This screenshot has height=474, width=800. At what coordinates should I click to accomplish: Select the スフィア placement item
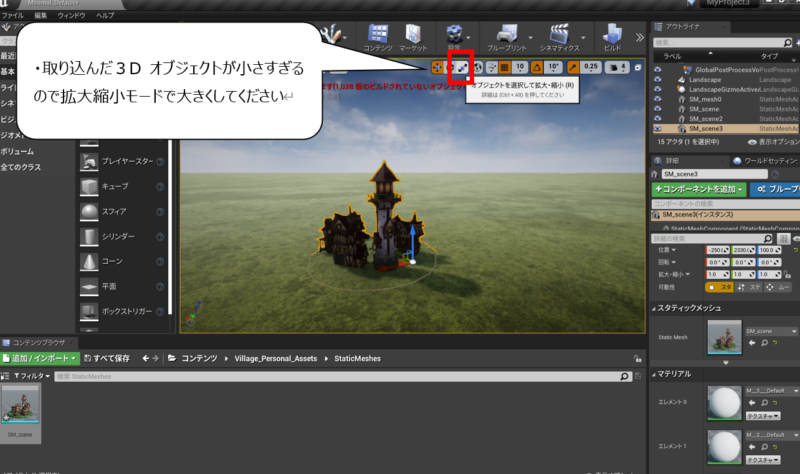click(121, 212)
